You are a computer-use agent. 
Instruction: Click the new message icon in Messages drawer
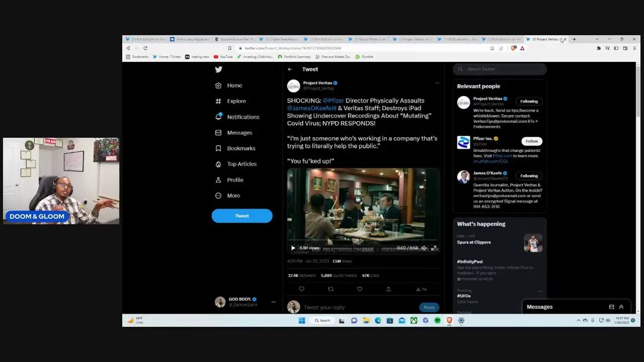point(611,307)
